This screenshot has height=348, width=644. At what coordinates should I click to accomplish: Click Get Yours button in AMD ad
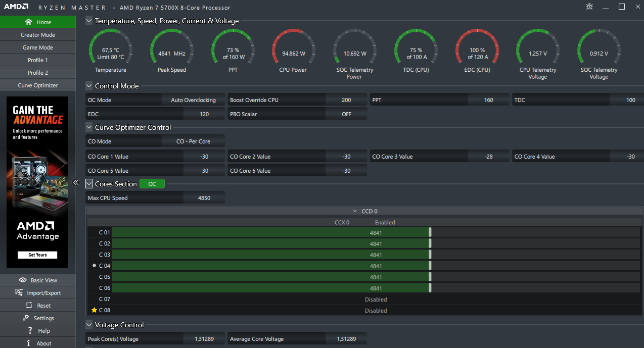tap(37, 255)
